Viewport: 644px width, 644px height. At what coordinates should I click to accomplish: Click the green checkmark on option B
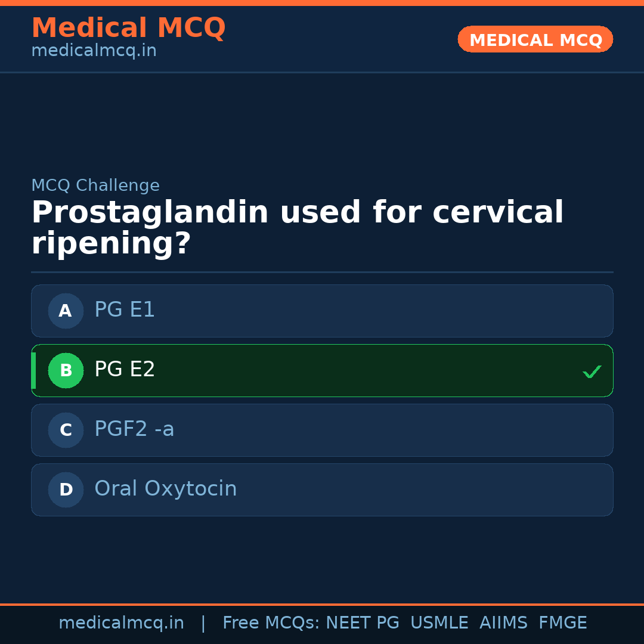click(592, 371)
